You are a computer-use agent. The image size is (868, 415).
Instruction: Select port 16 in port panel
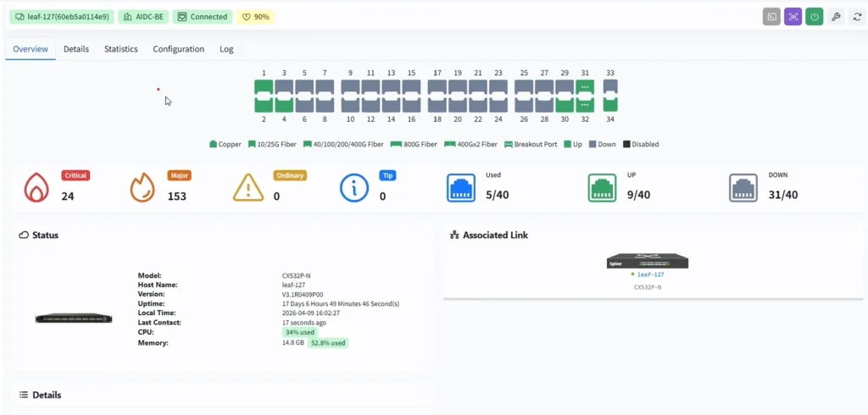[x=411, y=104]
